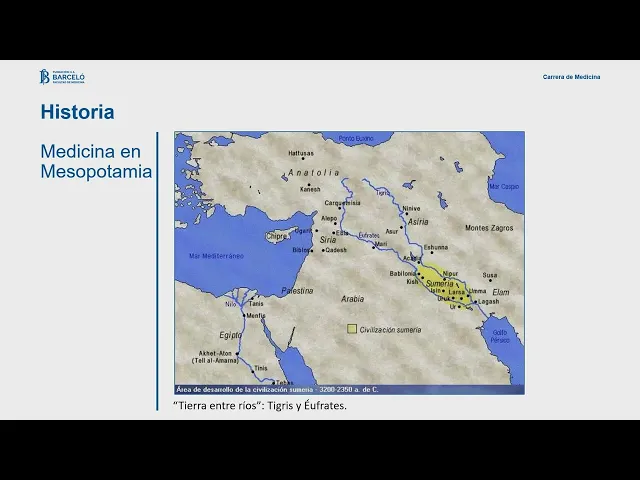The width and height of the screenshot is (640, 480).
Task: Click the 'Palestina' region label
Action: (297, 291)
